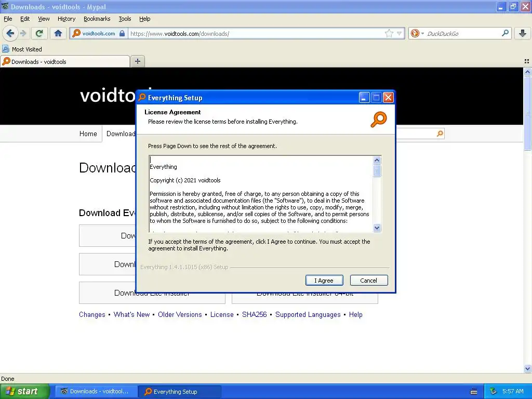The width and height of the screenshot is (532, 399).
Task: Open the Bookmarks menu
Action: click(97, 19)
